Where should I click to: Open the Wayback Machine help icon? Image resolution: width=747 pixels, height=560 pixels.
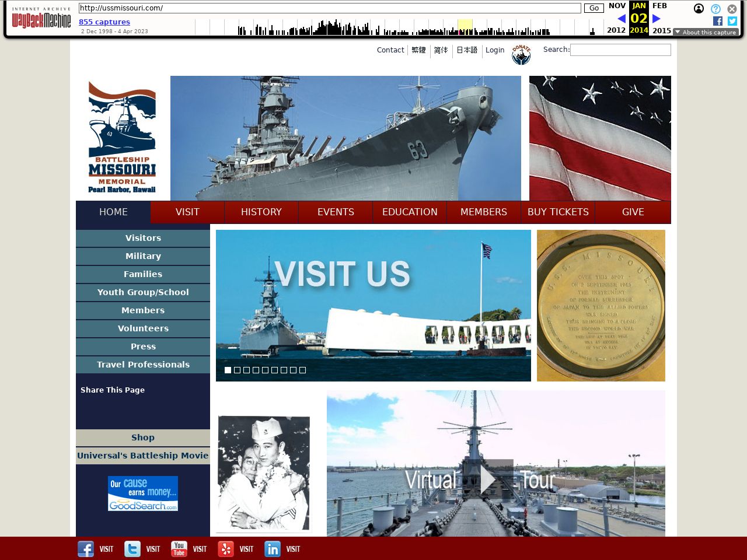point(715,9)
